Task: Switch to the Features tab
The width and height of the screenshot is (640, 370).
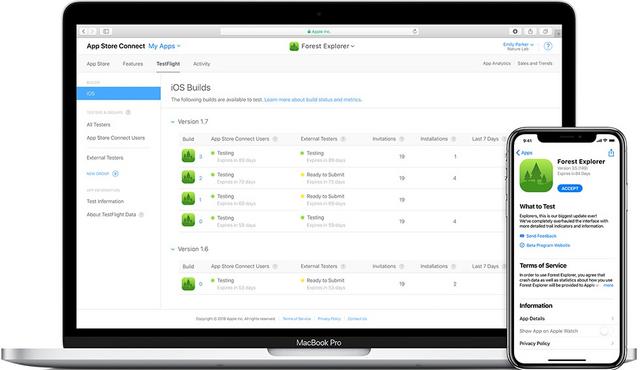Action: (x=133, y=64)
